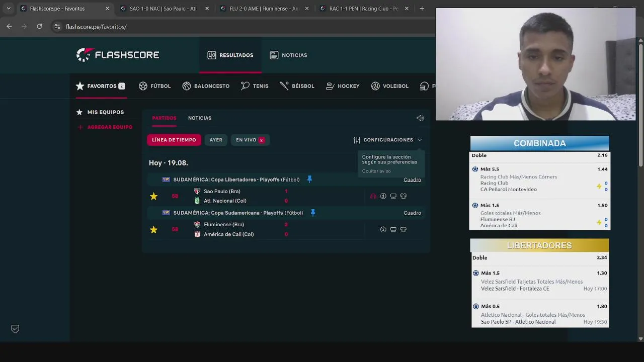Select the En vivo filter

coord(250,140)
